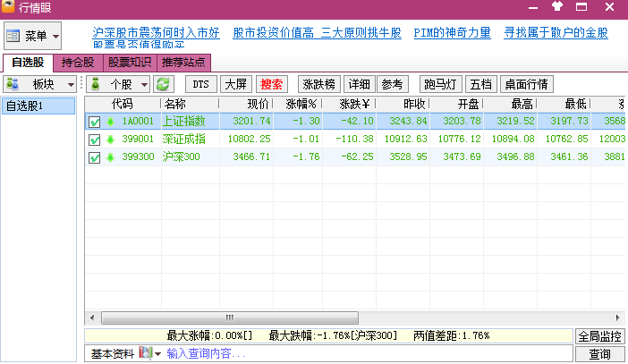Sort by the 昨收 column header
Image resolution: width=628 pixels, height=364 pixels.
pyautogui.click(x=403, y=104)
